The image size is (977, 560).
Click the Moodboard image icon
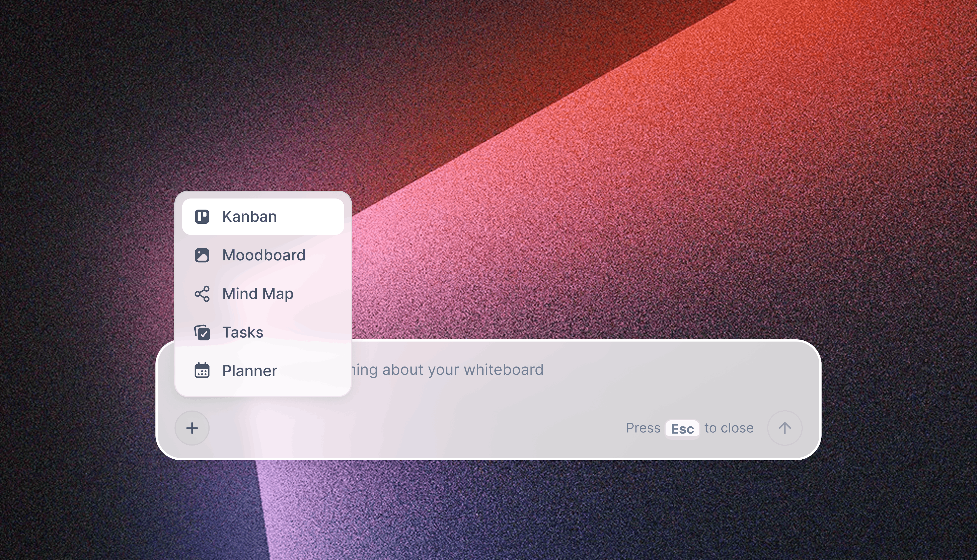(x=202, y=255)
